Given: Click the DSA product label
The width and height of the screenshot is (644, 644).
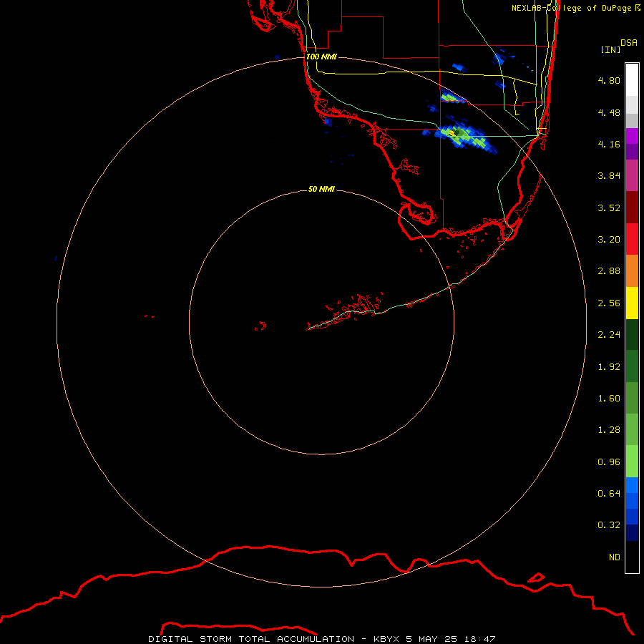Looking at the screenshot, I should click(x=629, y=43).
